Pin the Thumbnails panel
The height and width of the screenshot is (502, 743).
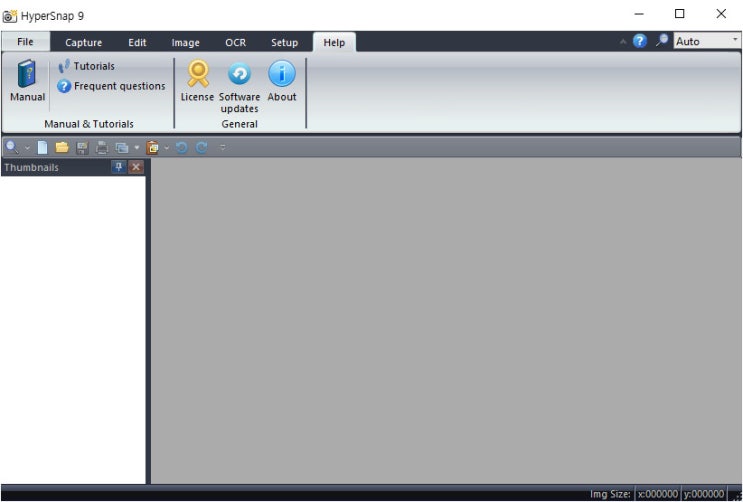pyautogui.click(x=118, y=167)
